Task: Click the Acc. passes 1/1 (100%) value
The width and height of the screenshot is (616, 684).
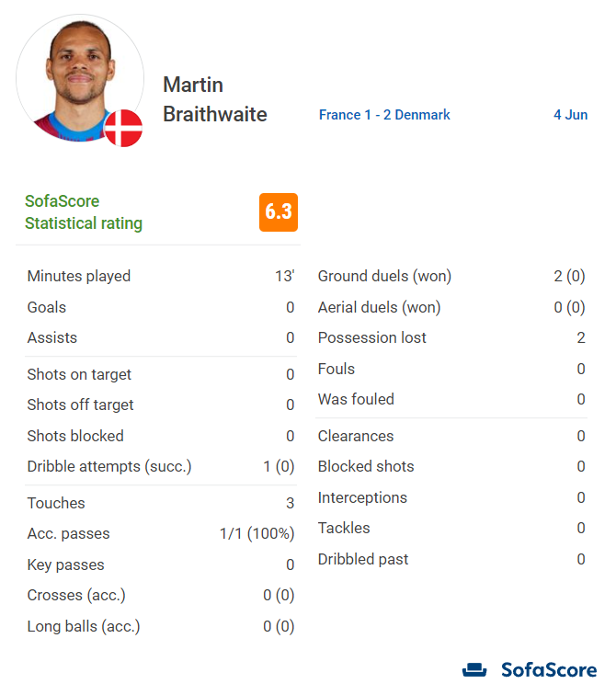Action: pos(257,534)
